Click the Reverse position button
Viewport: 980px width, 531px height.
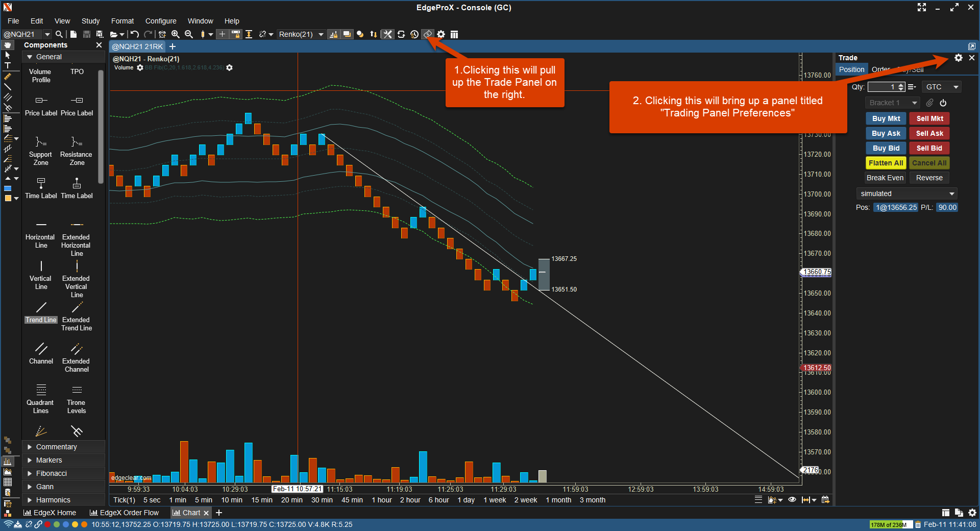point(929,178)
